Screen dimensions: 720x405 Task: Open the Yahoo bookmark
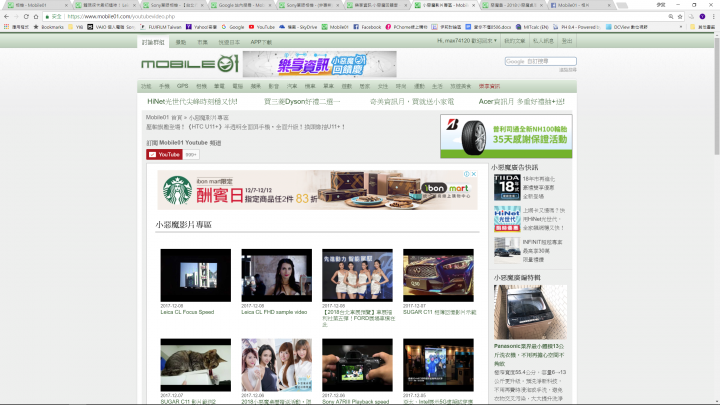[x=201, y=27]
